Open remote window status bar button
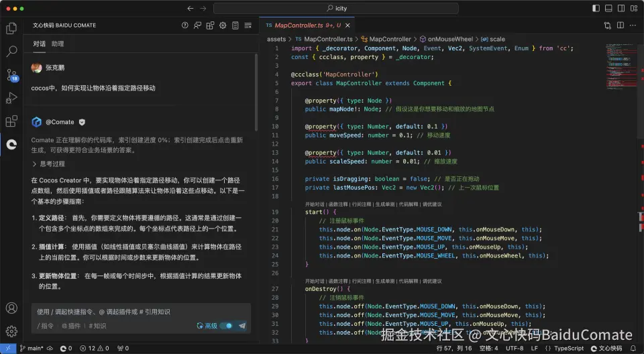 tap(8, 348)
